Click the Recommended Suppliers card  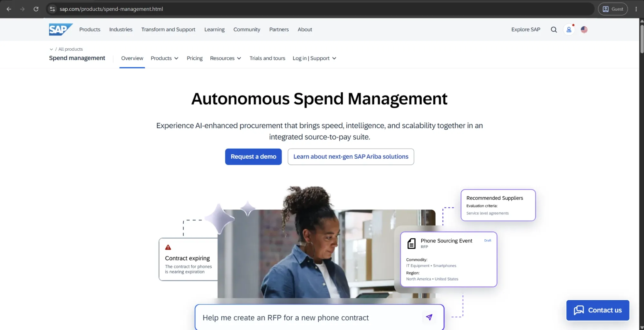(x=498, y=205)
